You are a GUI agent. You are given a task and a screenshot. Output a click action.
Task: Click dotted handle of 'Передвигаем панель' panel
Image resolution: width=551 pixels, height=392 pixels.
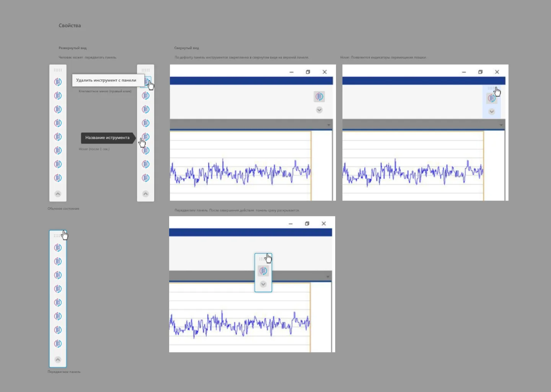click(x=58, y=236)
